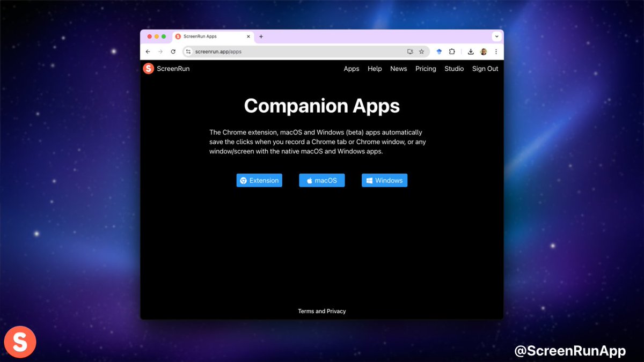This screenshot has width=644, height=362.
Task: Select the ScreenRun Apps browser tab
Action: 214,36
